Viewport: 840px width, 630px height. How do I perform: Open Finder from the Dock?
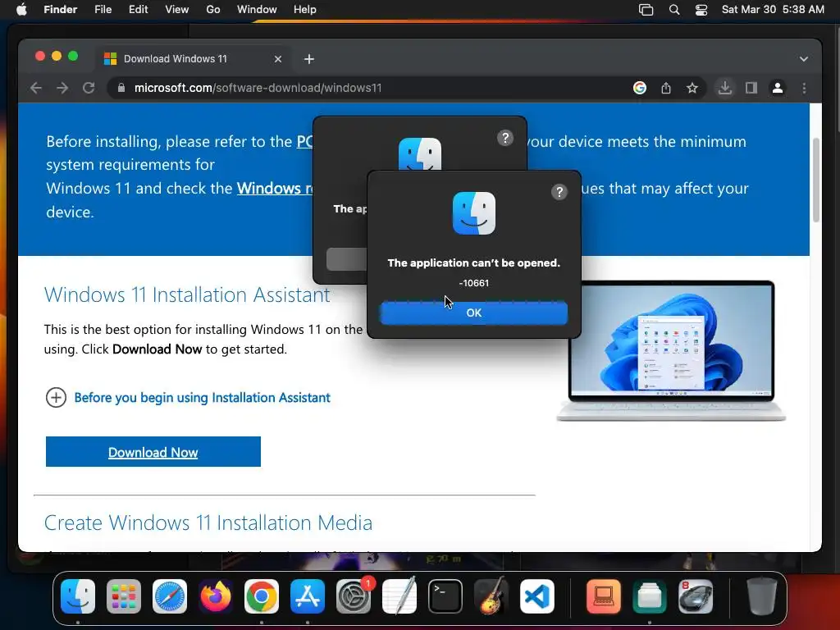point(78,596)
